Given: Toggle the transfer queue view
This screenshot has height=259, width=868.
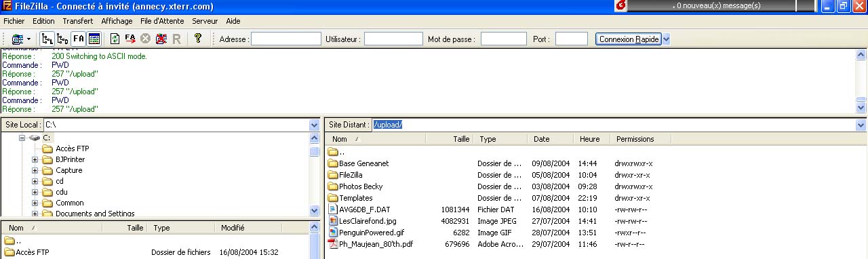Looking at the screenshot, I should [x=94, y=39].
